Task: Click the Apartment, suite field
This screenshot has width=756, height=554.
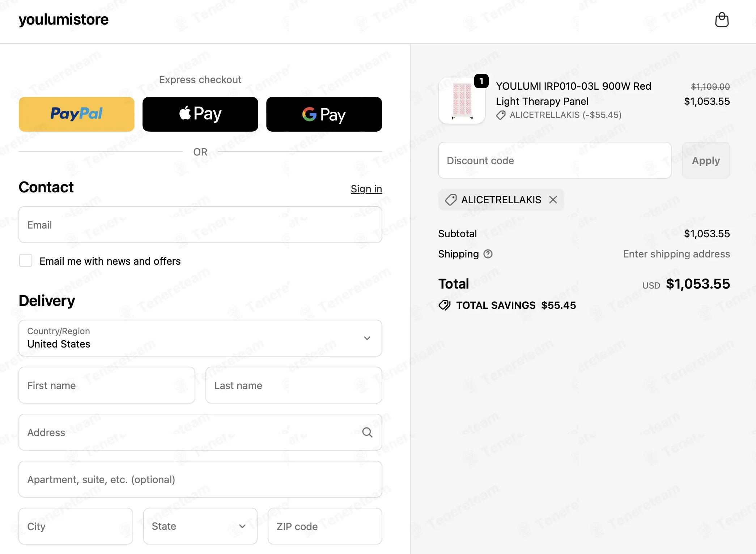Action: click(200, 479)
